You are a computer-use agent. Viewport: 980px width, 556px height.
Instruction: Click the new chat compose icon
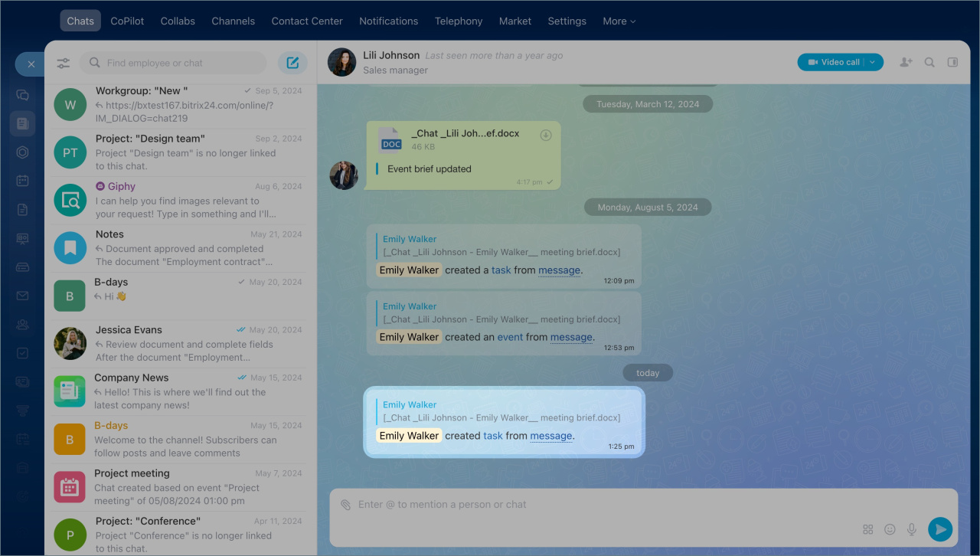[x=292, y=63]
